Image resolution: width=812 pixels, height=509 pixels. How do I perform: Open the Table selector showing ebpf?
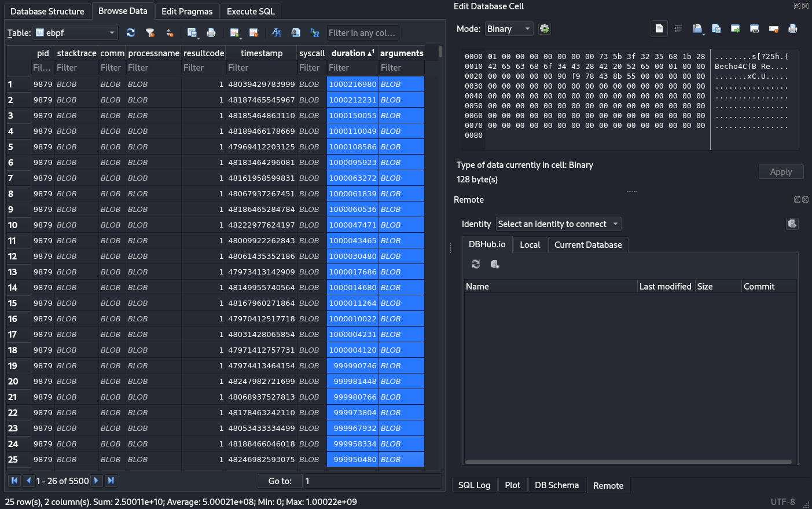click(76, 32)
